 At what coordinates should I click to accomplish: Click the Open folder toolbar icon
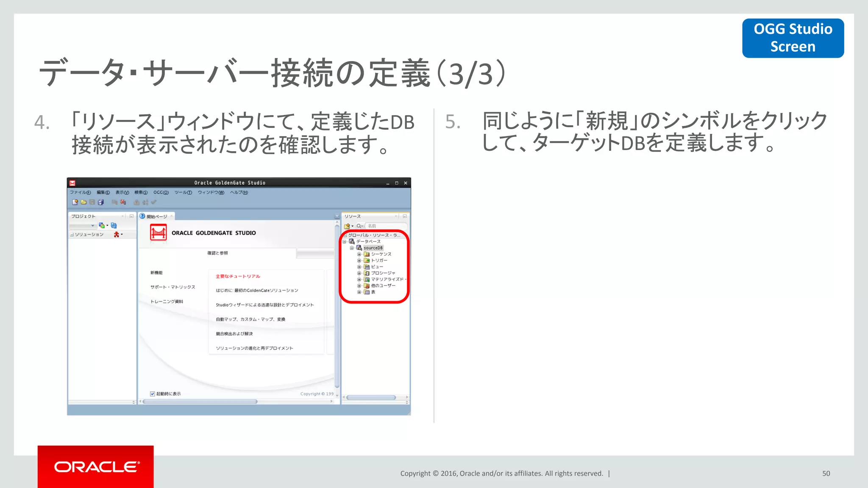[84, 202]
